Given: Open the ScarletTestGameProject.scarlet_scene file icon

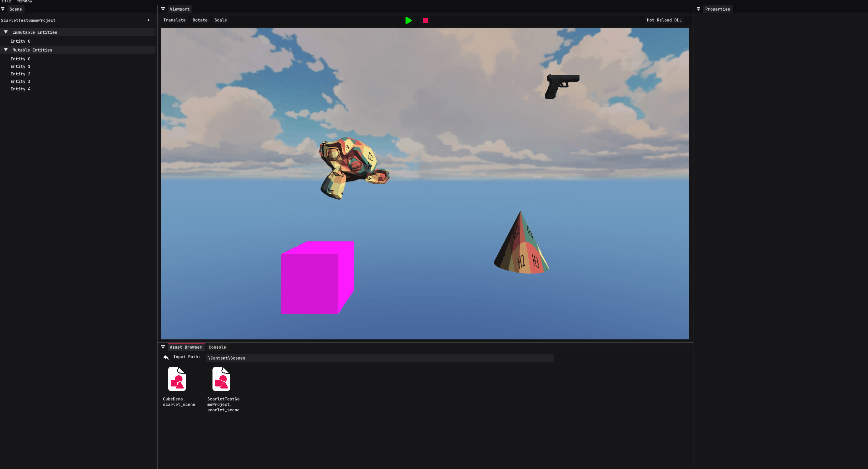Looking at the screenshot, I should [221, 379].
